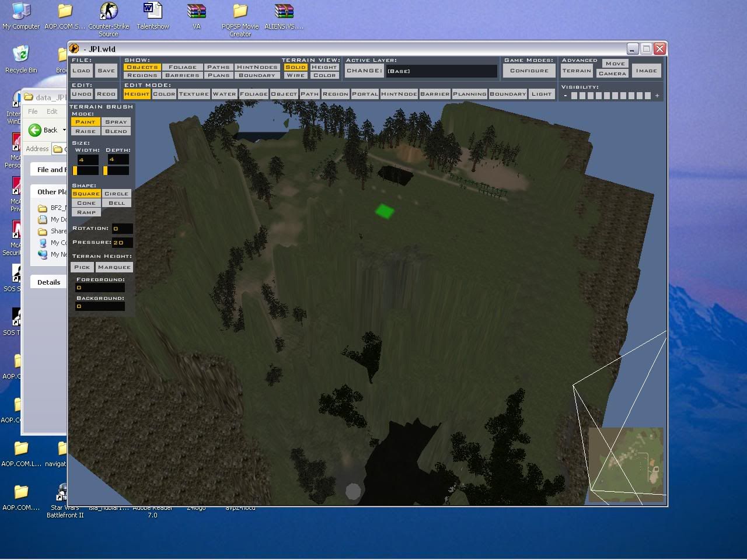Screen dimensions: 747x560
Task: Click the terrain height Marquee button
Action: point(114,267)
